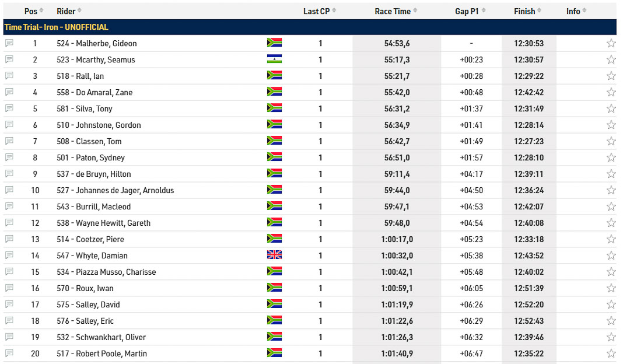Viewport: 623px width, 364px height.
Task: Click Lesotho flag beside Mcarthy, Seamus
Action: 274,60
